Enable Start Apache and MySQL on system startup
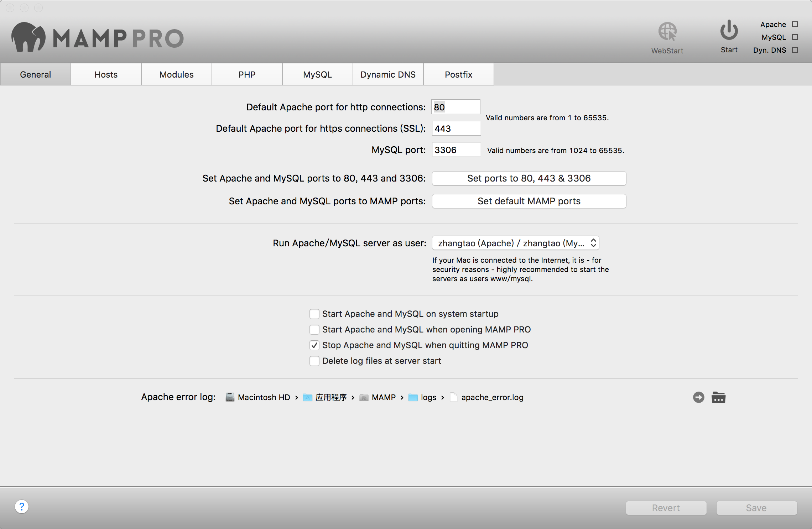 coord(314,314)
